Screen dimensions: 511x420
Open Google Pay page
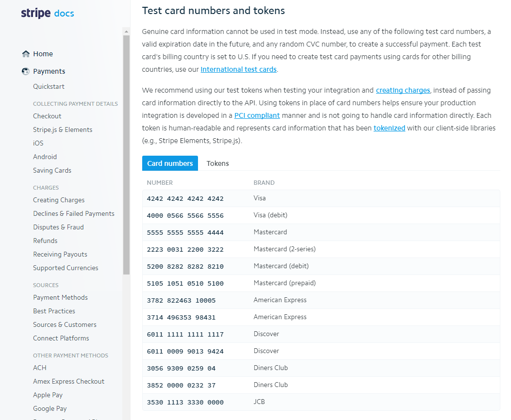pyautogui.click(x=50, y=409)
